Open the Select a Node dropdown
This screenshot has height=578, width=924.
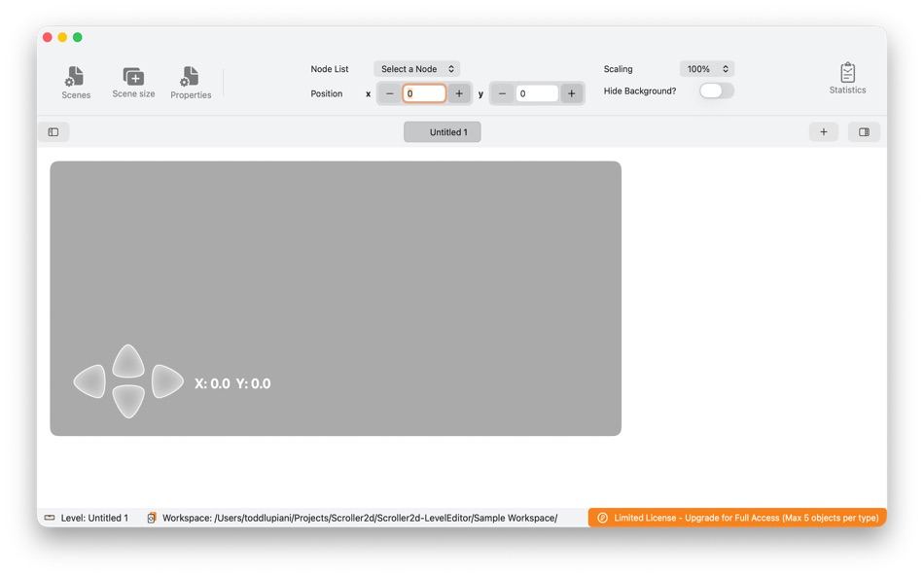416,68
